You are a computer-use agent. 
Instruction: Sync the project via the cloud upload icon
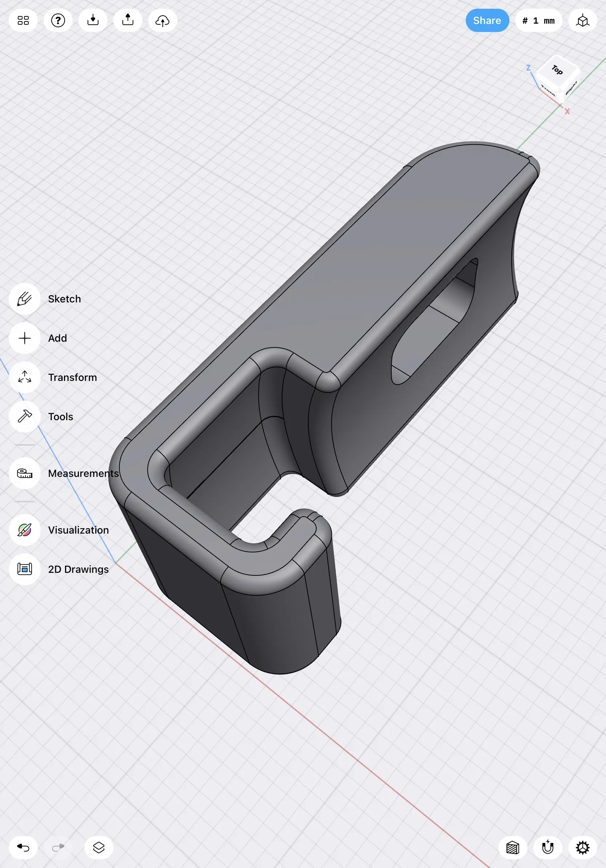(162, 20)
